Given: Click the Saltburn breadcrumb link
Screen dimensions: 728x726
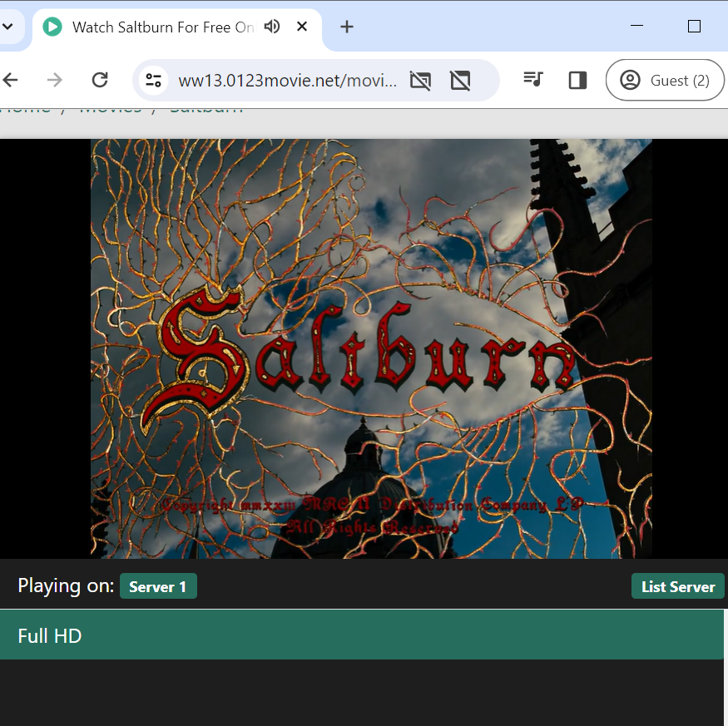Looking at the screenshot, I should (x=206, y=111).
